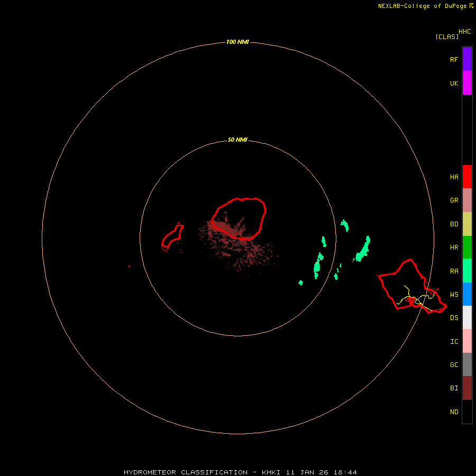Click the UK magenta legend swatch
The image size is (476, 476).
[x=467, y=83]
